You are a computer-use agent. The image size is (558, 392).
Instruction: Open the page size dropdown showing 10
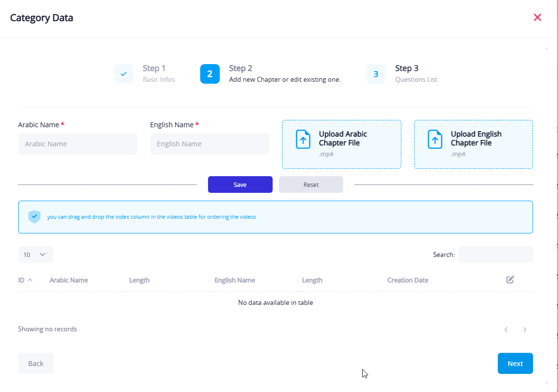click(35, 254)
